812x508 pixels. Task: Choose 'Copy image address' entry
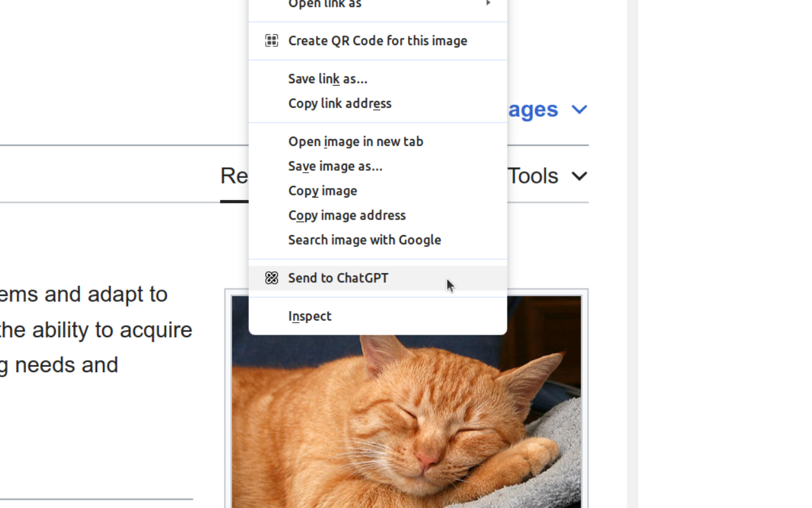346,216
